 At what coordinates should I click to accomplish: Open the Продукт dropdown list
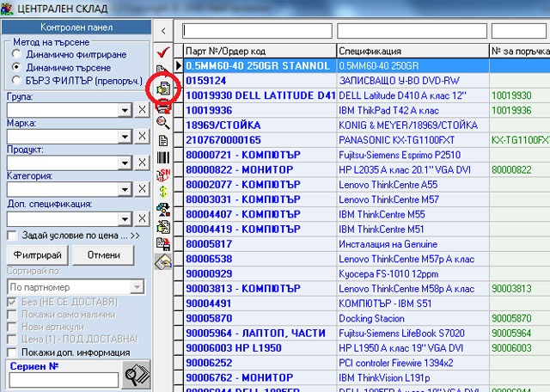pyautogui.click(x=125, y=162)
